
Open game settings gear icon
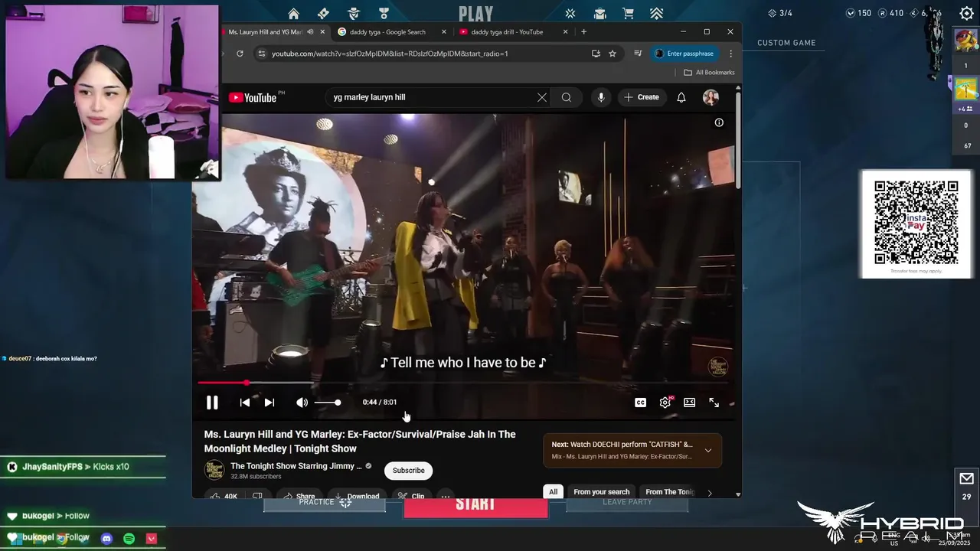pyautogui.click(x=967, y=13)
